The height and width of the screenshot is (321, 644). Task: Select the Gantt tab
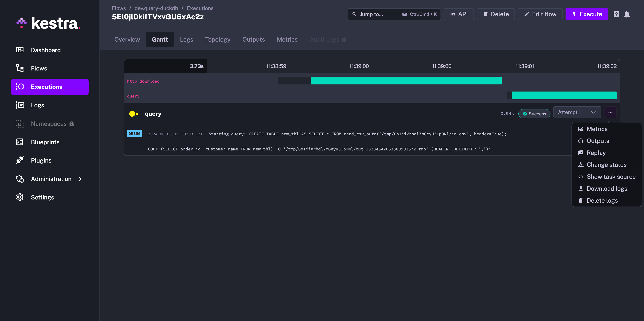[x=160, y=40]
